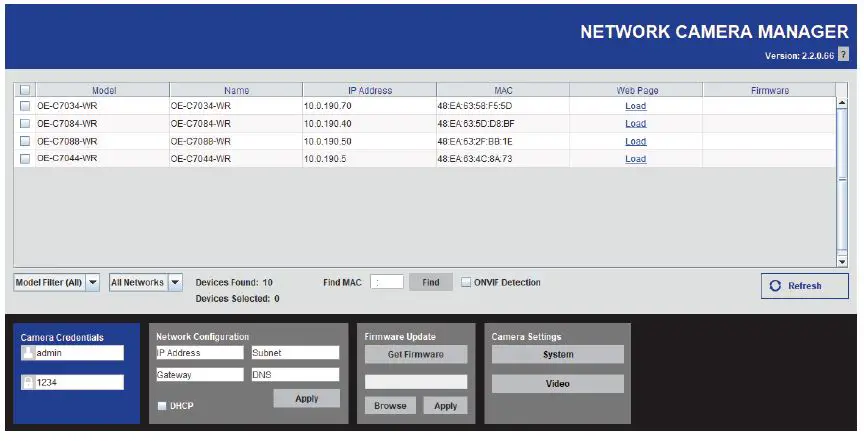Click the DNS input field
This screenshot has width=864, height=441.
[x=295, y=375]
